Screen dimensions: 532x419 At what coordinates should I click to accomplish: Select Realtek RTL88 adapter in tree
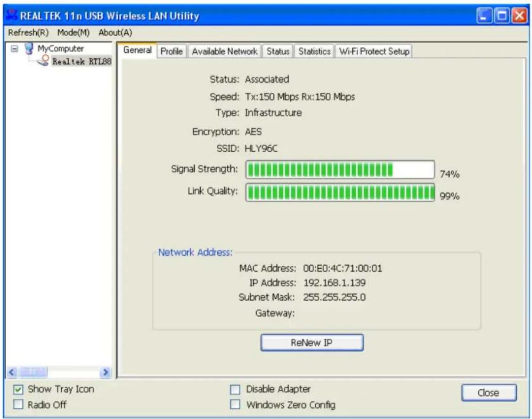tap(82, 61)
